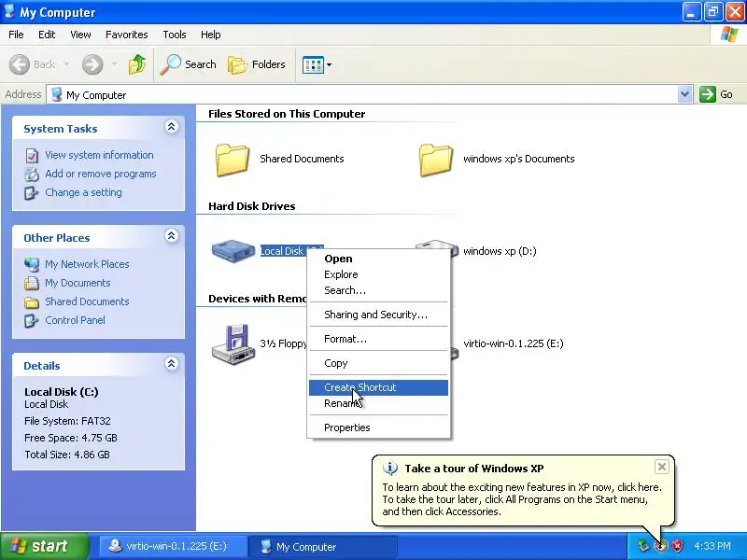The width and height of the screenshot is (747, 560).
Task: Click the Control Panel sidebar icon
Action: tap(32, 320)
